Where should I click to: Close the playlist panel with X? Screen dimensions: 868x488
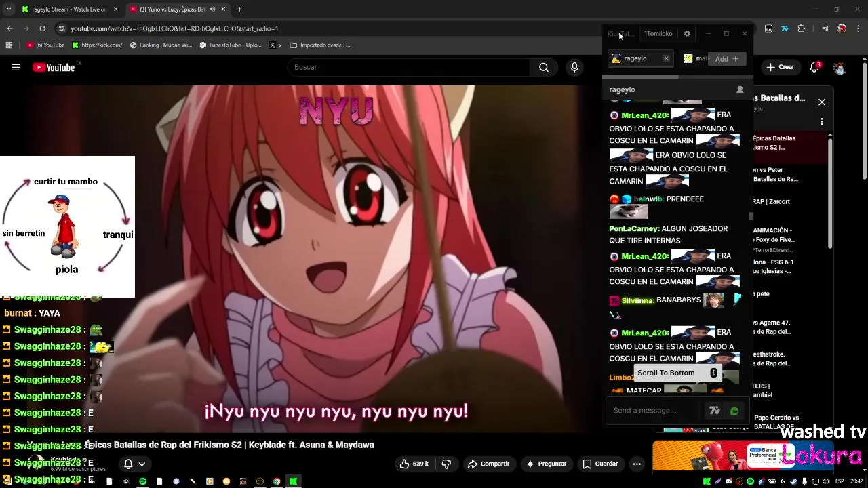pyautogui.click(x=822, y=102)
